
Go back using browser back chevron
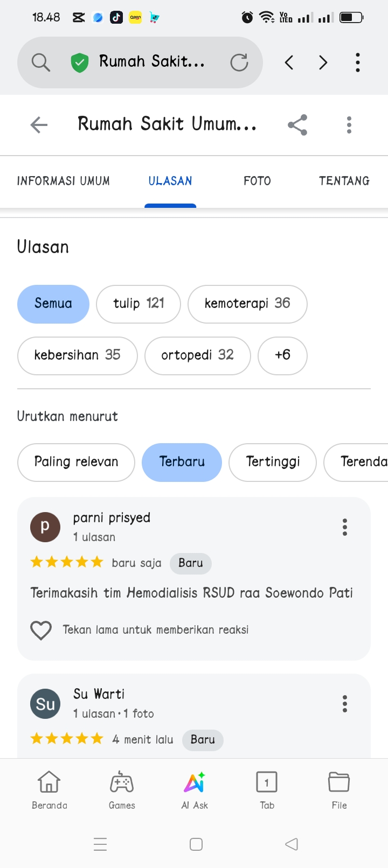coord(289,62)
